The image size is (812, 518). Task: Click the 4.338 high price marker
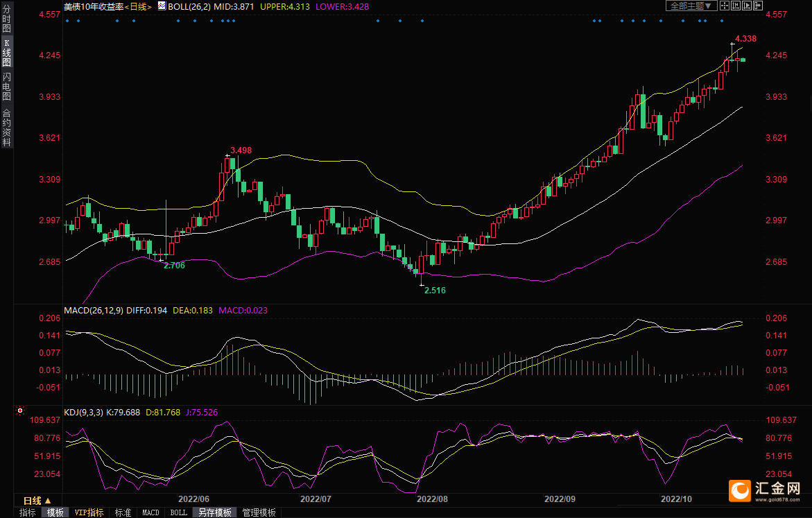(x=745, y=38)
